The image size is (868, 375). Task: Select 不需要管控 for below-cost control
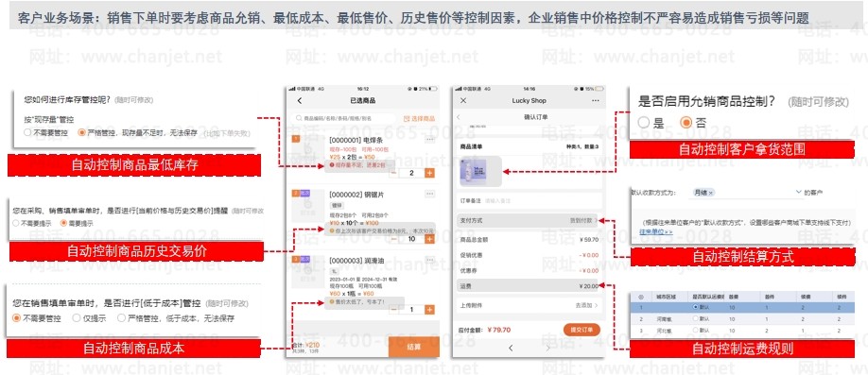pyautogui.click(x=16, y=318)
